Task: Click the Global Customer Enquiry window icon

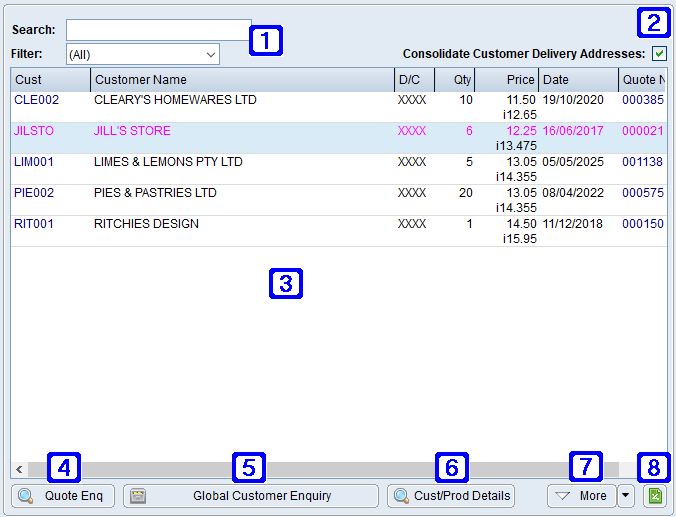Action: click(139, 496)
